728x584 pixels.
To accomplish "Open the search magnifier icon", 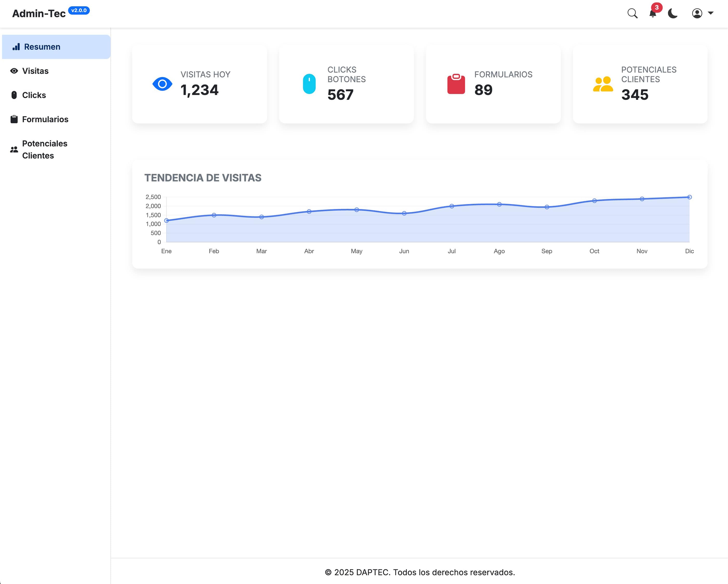I will (632, 13).
